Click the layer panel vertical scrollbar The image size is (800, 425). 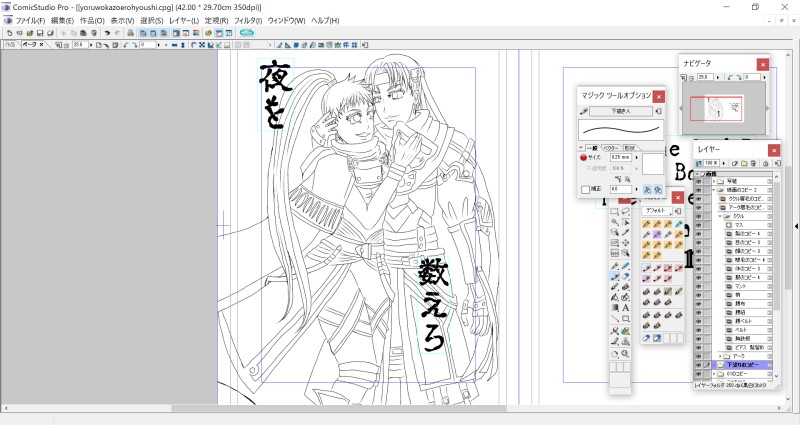tap(777, 246)
